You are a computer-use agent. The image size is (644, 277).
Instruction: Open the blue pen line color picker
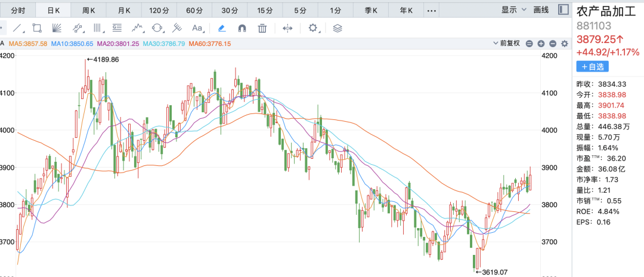click(221, 27)
